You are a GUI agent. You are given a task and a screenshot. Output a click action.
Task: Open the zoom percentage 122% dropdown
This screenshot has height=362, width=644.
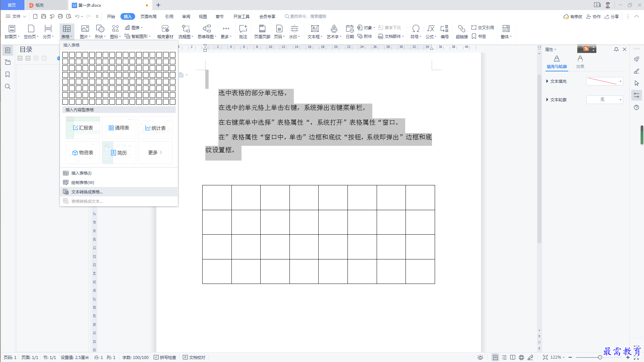tap(557, 357)
